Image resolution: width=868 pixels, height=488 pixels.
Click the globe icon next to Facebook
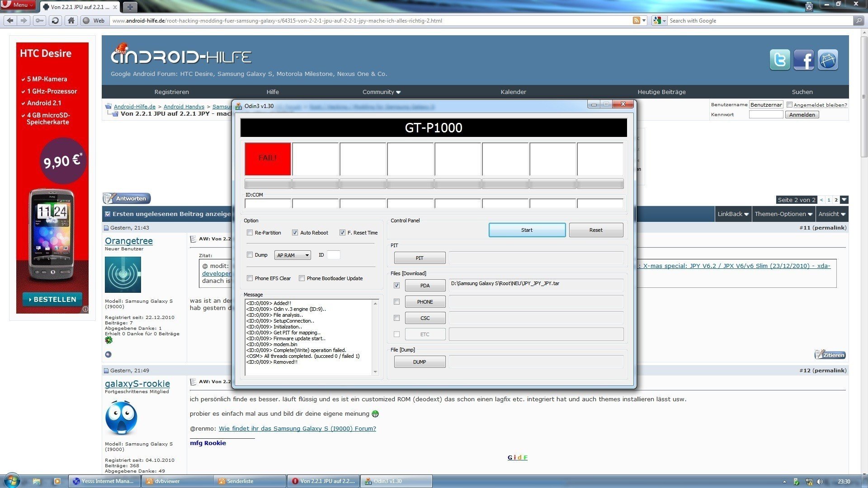(828, 60)
